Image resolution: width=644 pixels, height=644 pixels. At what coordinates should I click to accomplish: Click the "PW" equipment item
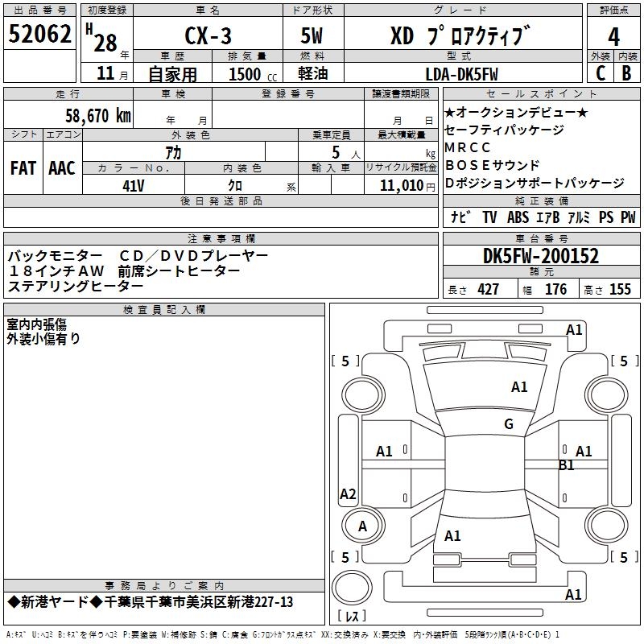pos(628,217)
